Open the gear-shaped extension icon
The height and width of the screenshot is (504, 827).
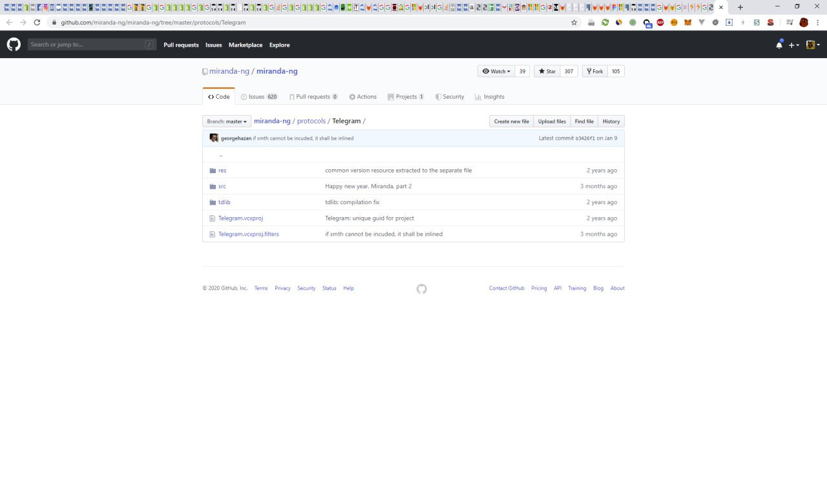715,22
